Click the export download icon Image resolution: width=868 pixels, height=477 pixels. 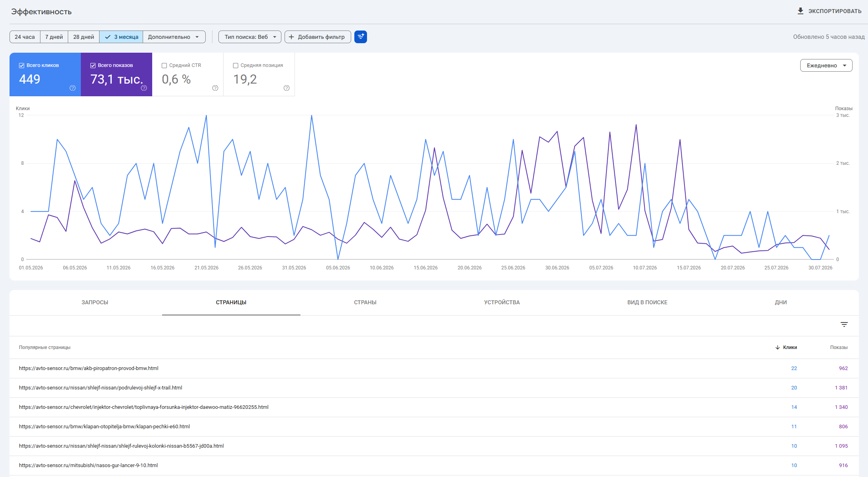(800, 11)
